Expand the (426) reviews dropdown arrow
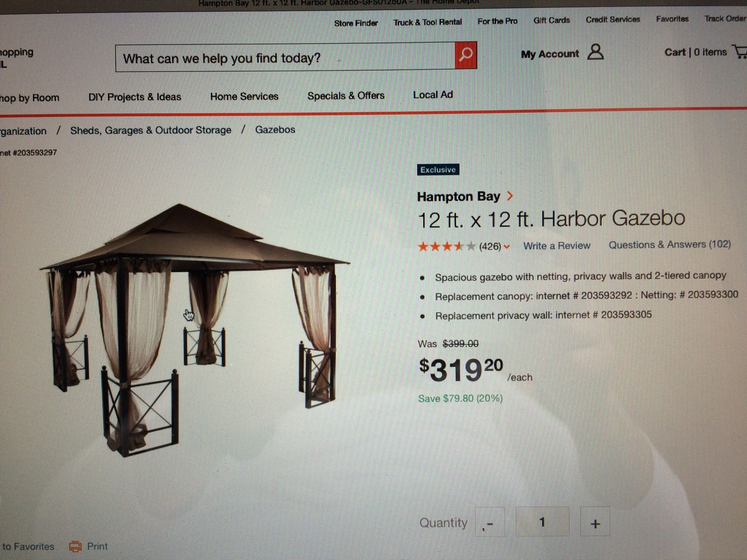Image resolution: width=747 pixels, height=560 pixels. click(x=507, y=247)
